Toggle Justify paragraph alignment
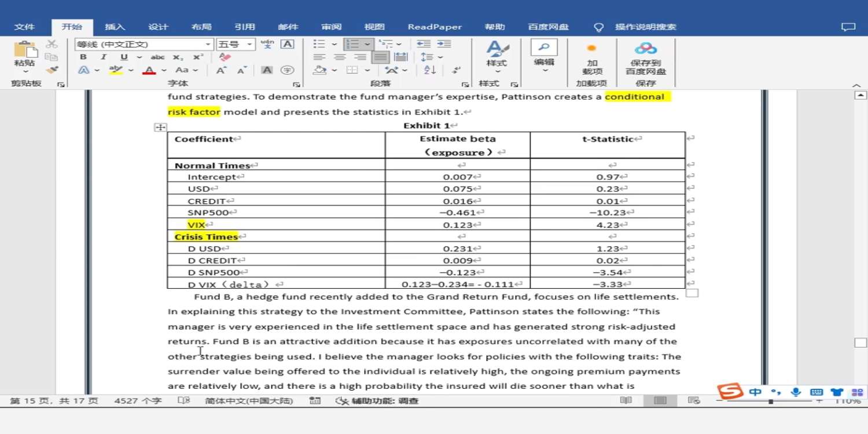The height and width of the screenshot is (434, 868). (x=380, y=57)
